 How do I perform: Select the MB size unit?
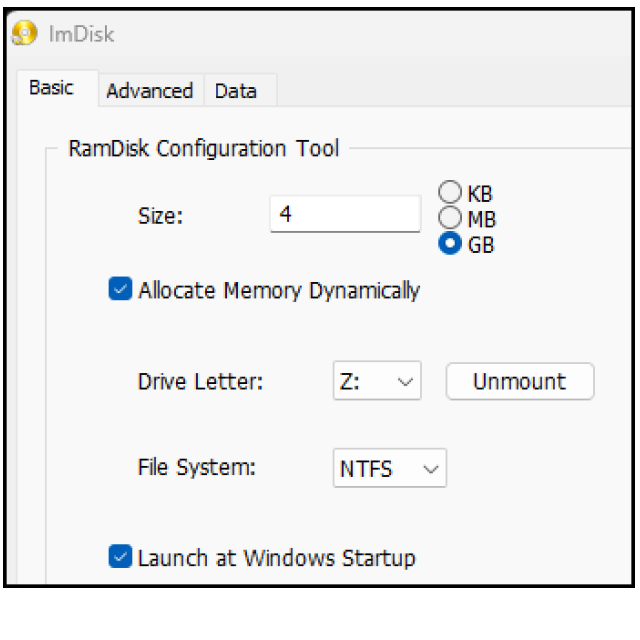click(450, 218)
